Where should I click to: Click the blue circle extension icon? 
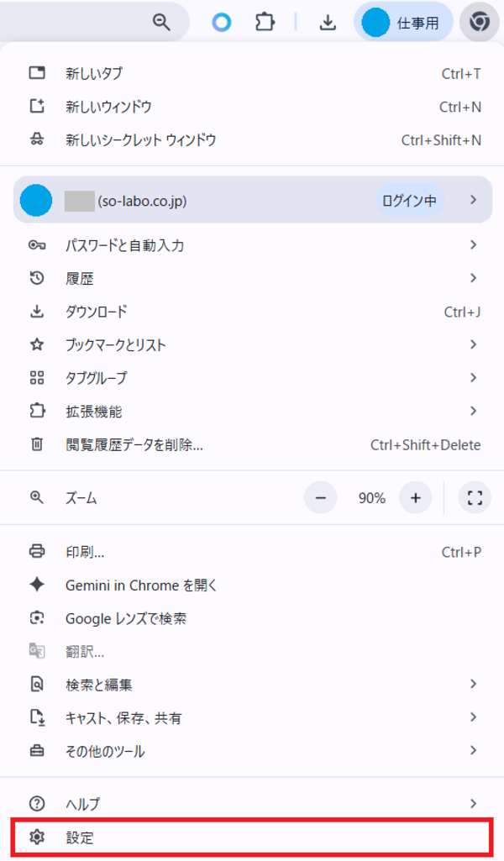[221, 23]
